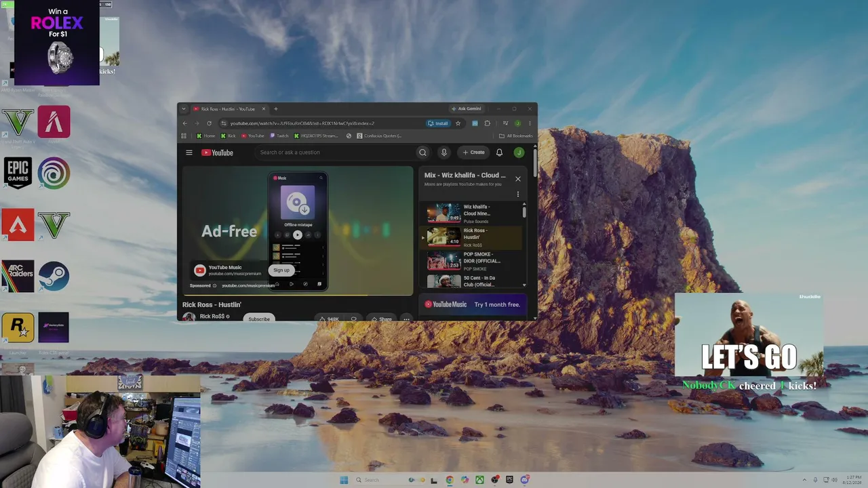Open the browser extensions puzzle icon
The width and height of the screenshot is (868, 488).
click(x=487, y=123)
